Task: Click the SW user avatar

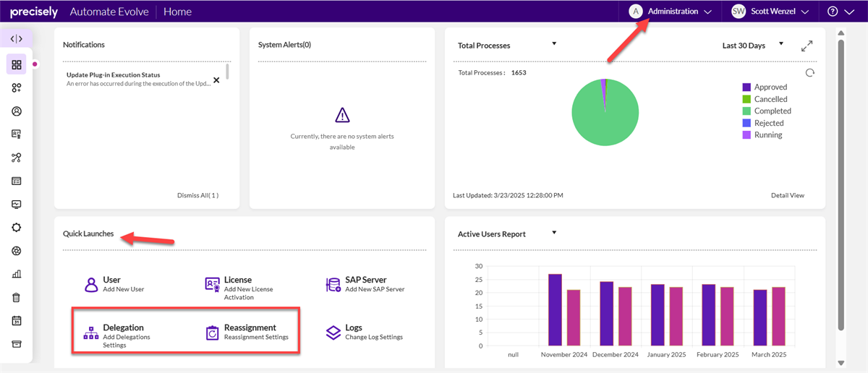Action: coord(739,12)
